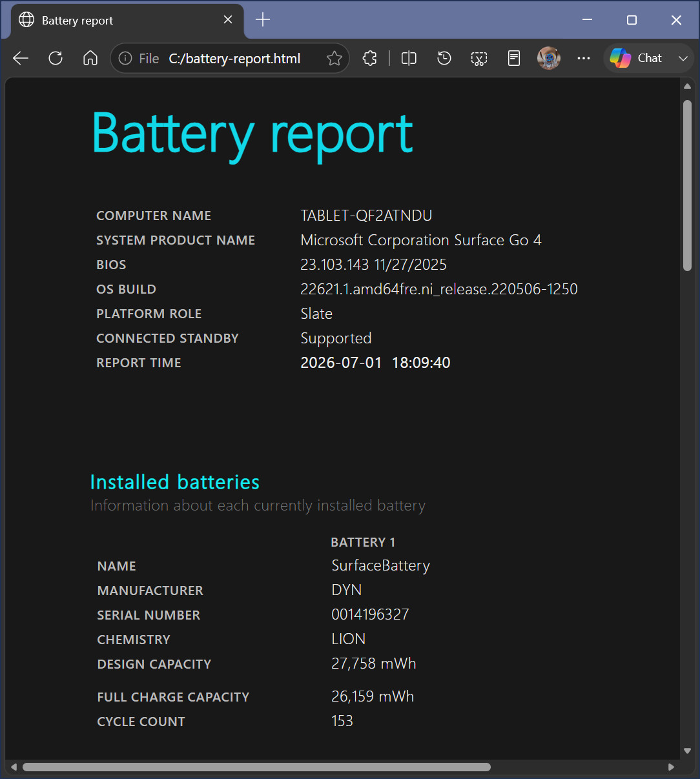
Task: Select the Battery report tab
Action: 127,21
